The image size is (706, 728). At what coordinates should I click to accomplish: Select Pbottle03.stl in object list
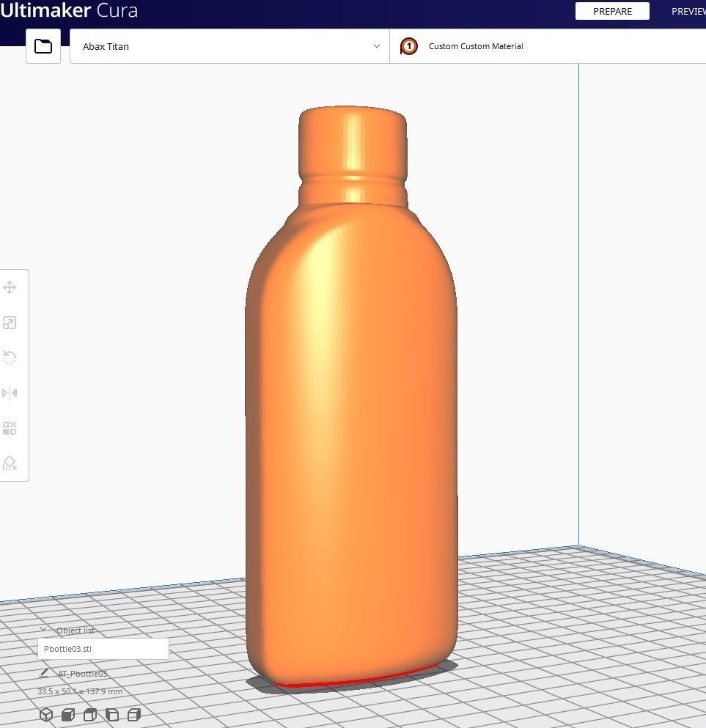[x=103, y=649]
